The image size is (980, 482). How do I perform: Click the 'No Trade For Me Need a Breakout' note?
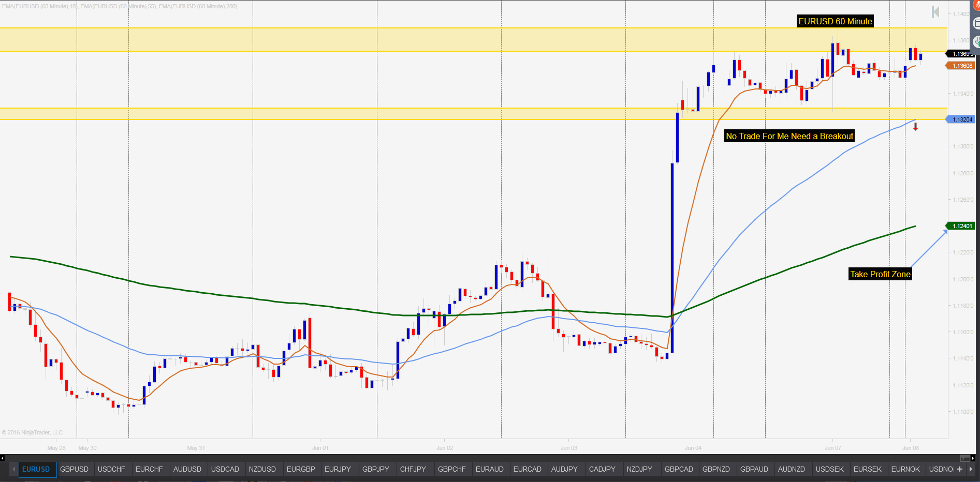(789, 136)
